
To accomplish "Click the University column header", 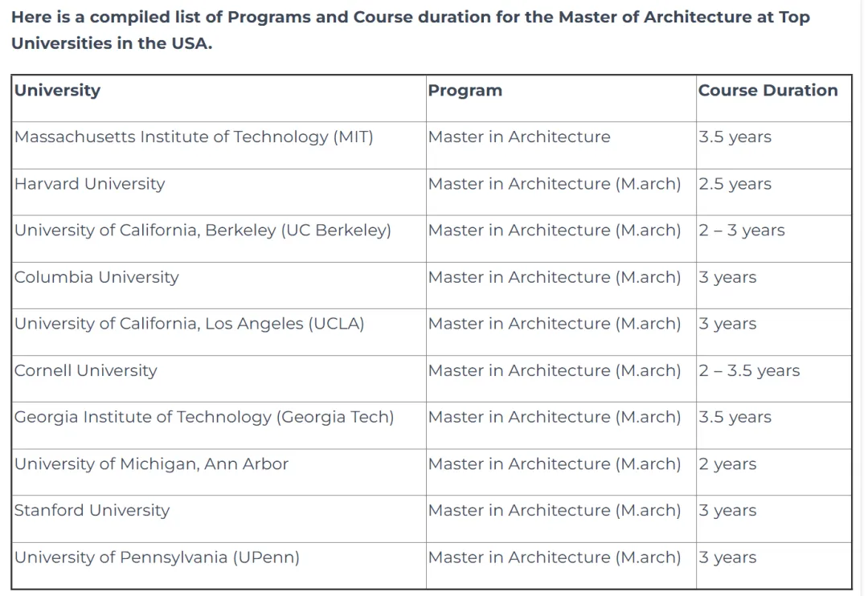I will (57, 90).
